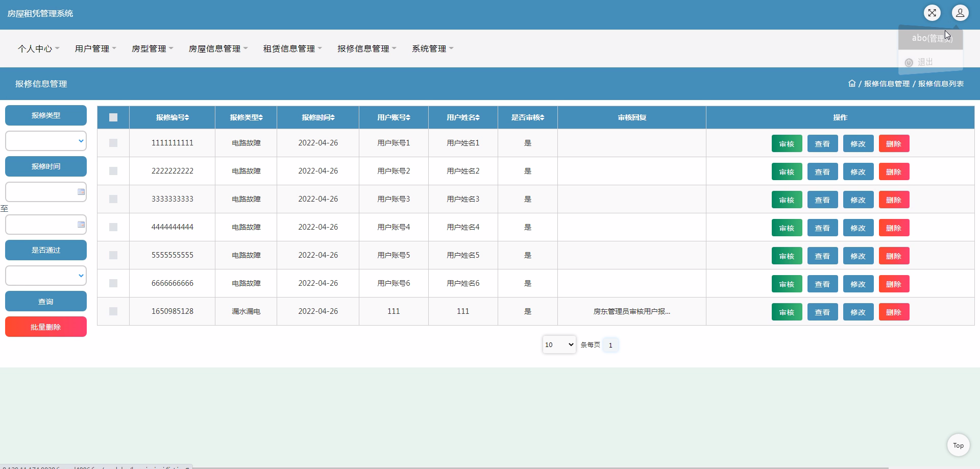
Task: Click 删除 for row 3333333333
Action: tap(894, 200)
